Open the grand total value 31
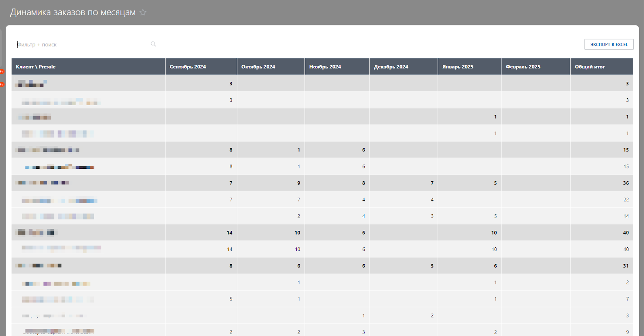The image size is (644, 336). pyautogui.click(x=625, y=266)
